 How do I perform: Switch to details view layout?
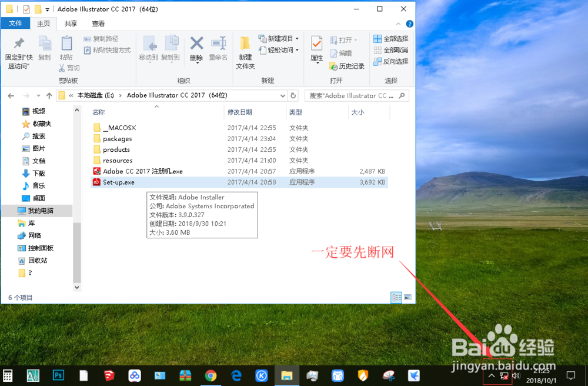pyautogui.click(x=396, y=298)
